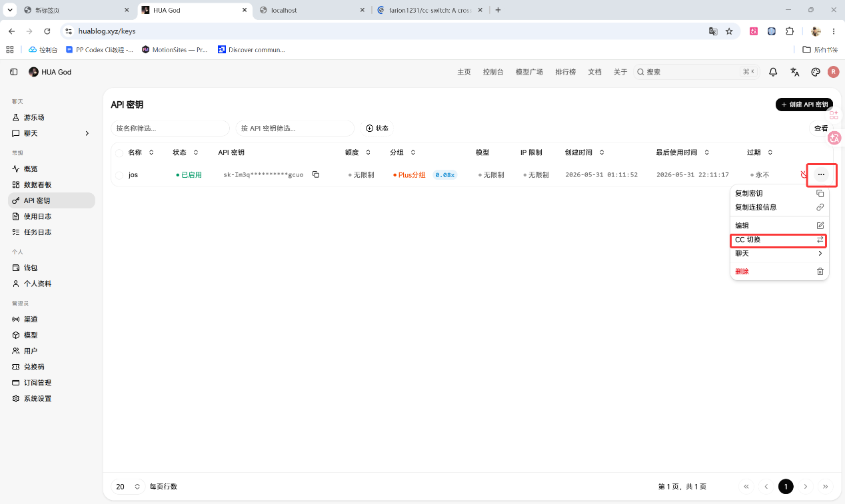Sort by the name column
This screenshot has width=845, height=504.
coord(141,152)
